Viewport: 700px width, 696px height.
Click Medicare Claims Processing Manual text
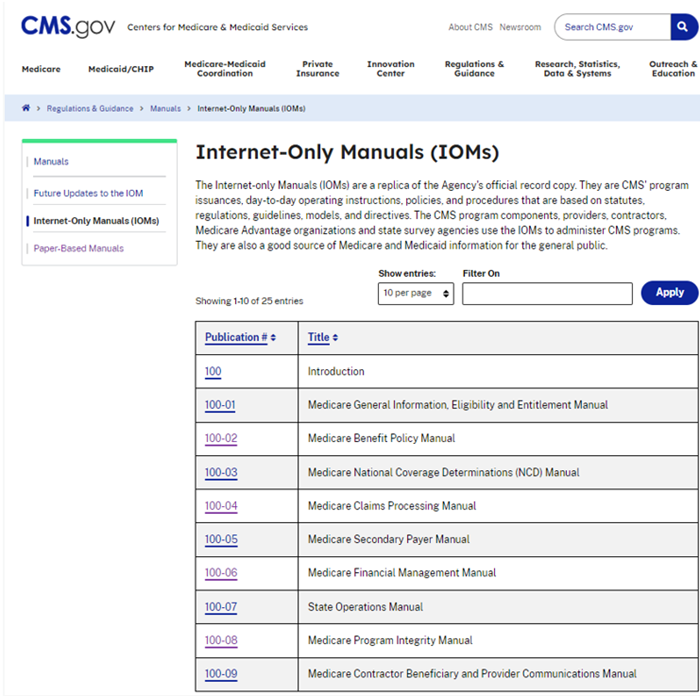392,506
